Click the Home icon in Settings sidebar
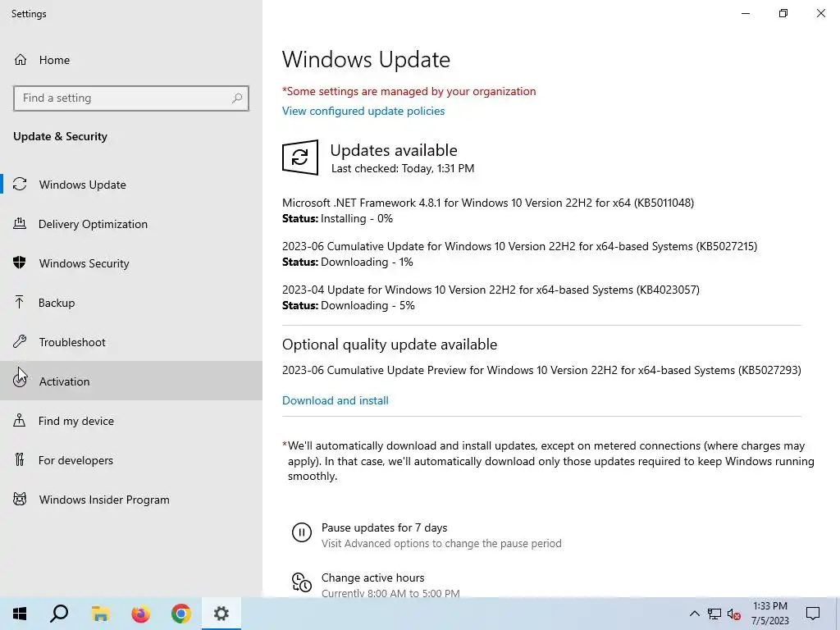The image size is (840, 630). point(21,60)
